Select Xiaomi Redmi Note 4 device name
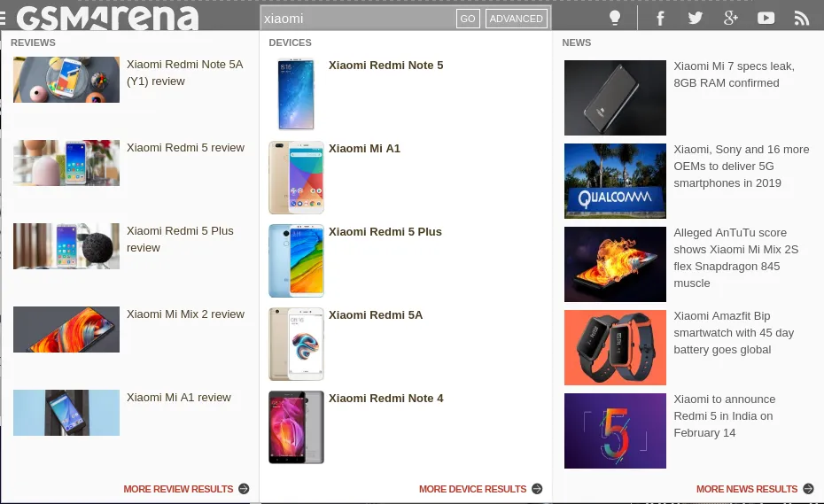This screenshot has height=504, width=824. coord(385,399)
